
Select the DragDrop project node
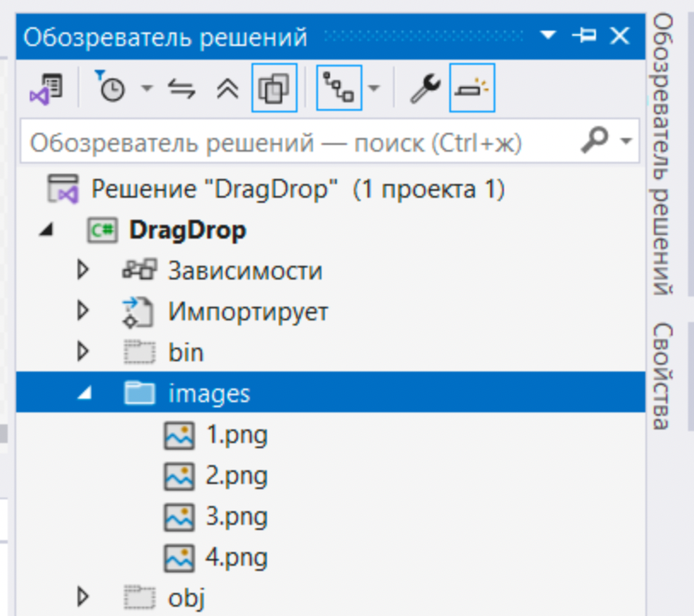pyautogui.click(x=187, y=230)
